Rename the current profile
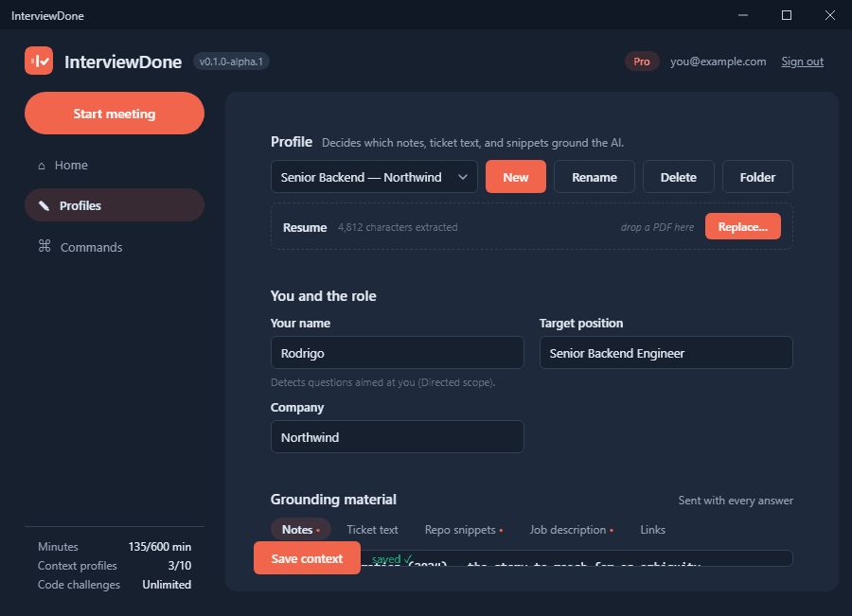The image size is (852, 616). coord(594,177)
